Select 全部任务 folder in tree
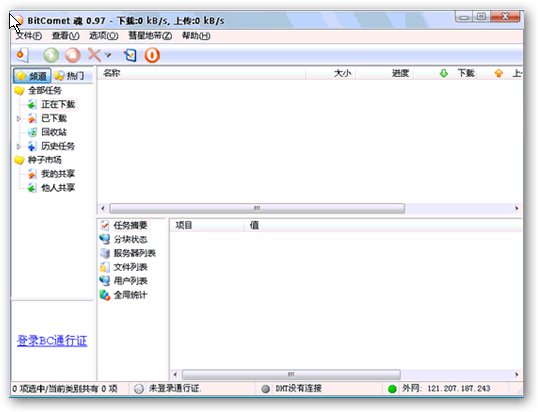538x412 pixels. pyautogui.click(x=45, y=91)
